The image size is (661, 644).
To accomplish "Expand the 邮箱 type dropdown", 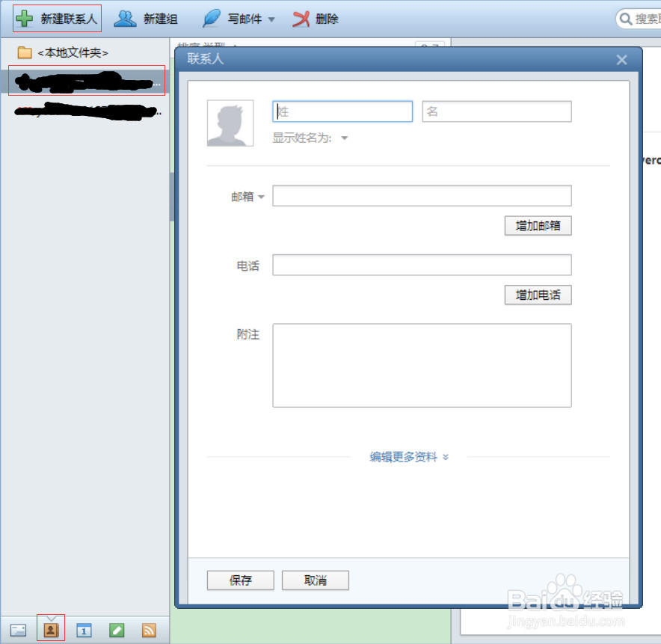I will pos(261,196).
